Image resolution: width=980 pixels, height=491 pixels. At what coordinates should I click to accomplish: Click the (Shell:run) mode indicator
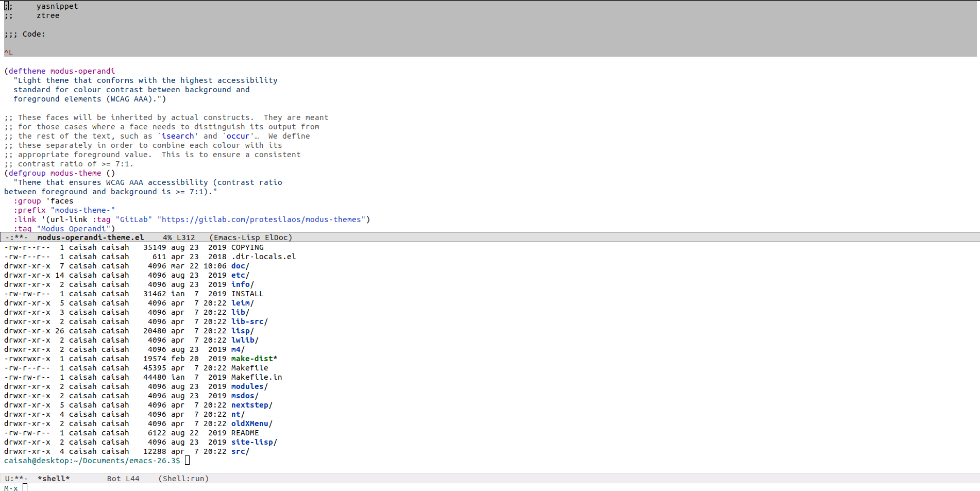tap(183, 479)
